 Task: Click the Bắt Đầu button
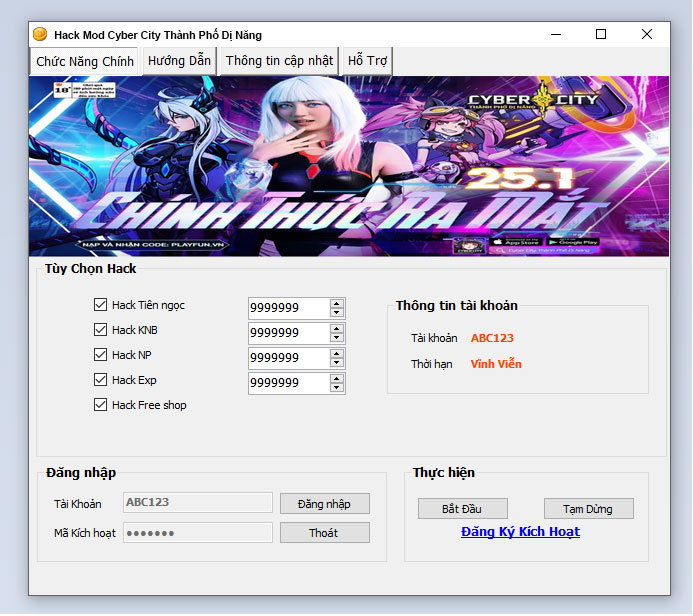click(462, 509)
